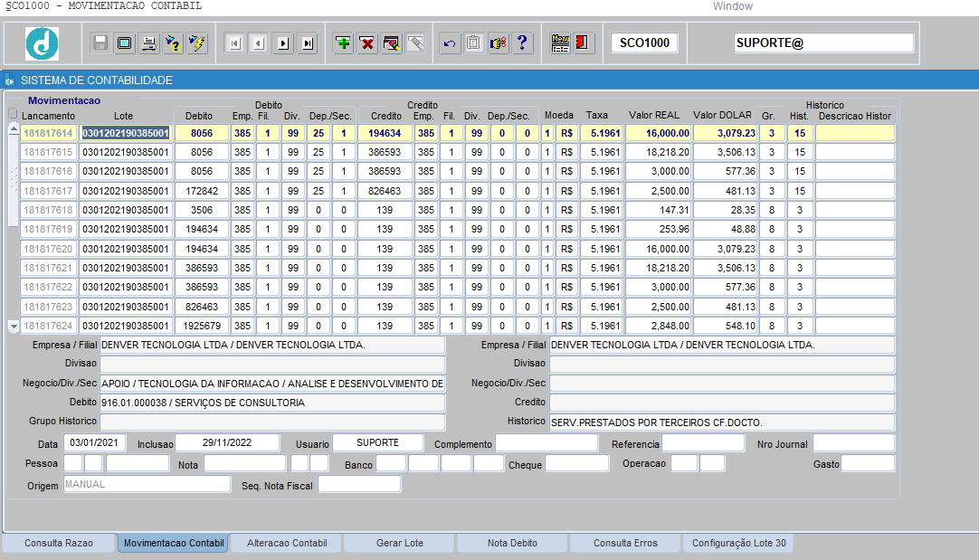This screenshot has width=979, height=560.
Task: Go to first record navigation icon
Action: coord(234,43)
